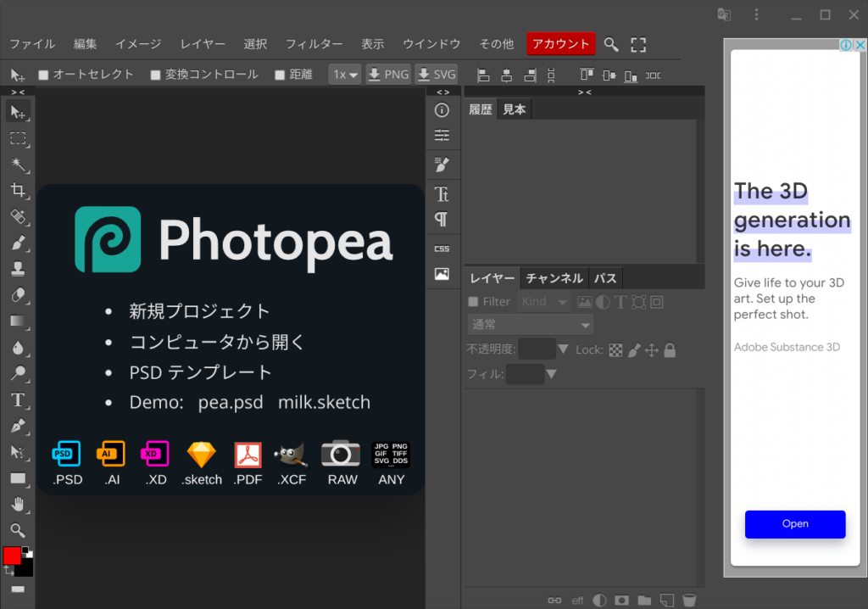Choose the Eraser tool
Image resolution: width=868 pixels, height=609 pixels.
(18, 295)
